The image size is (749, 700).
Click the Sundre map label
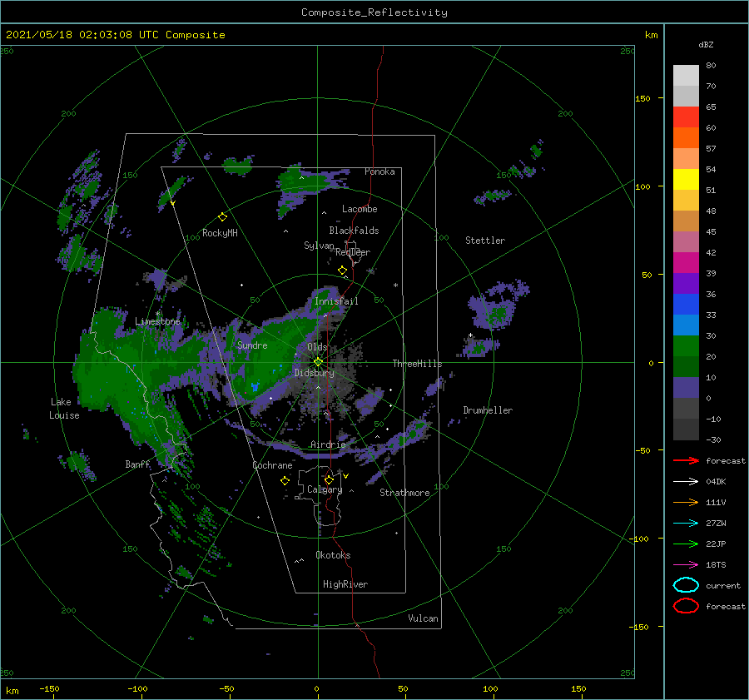click(252, 345)
